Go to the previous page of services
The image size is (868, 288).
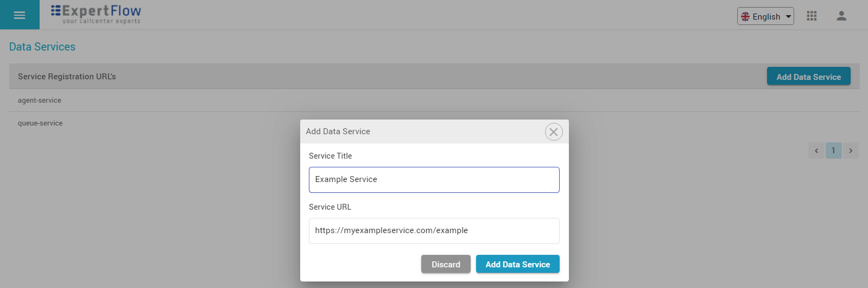tap(816, 151)
